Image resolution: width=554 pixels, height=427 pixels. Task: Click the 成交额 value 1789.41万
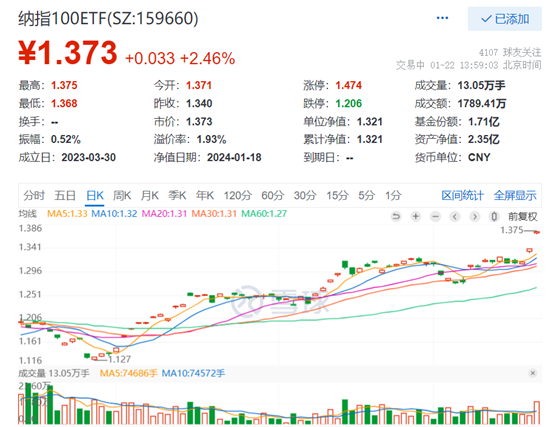click(x=482, y=103)
